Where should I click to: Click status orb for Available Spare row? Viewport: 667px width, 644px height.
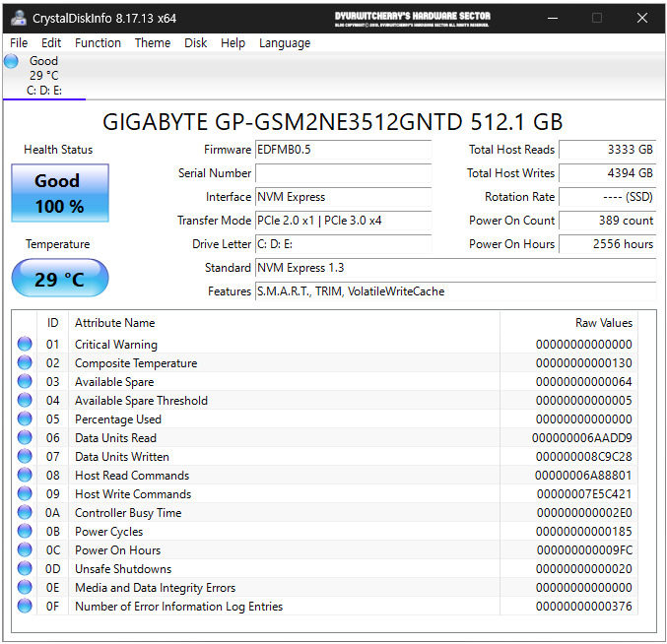point(25,381)
